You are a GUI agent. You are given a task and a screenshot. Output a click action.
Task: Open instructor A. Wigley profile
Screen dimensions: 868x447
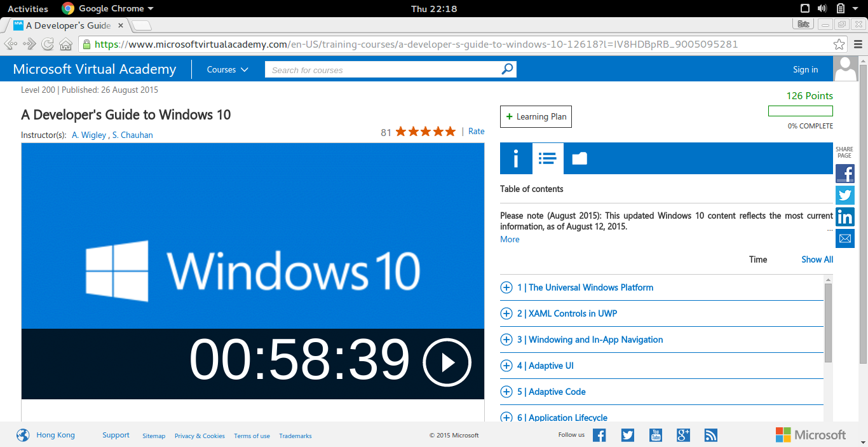point(89,135)
